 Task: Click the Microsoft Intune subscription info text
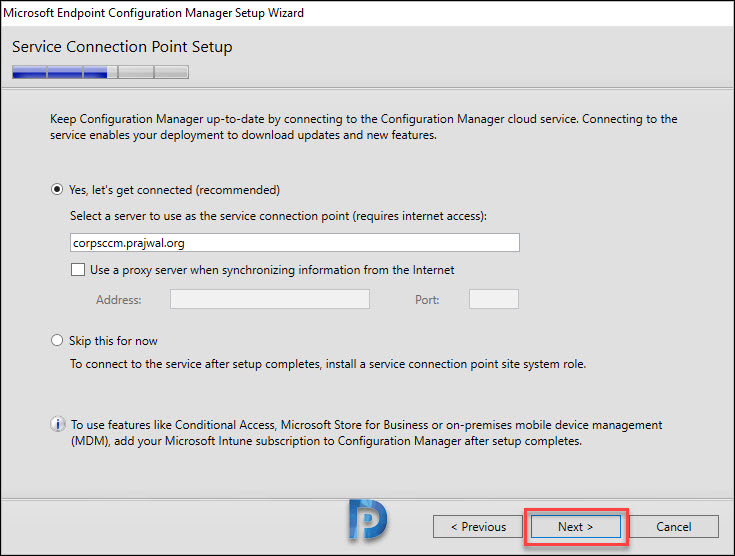click(367, 433)
